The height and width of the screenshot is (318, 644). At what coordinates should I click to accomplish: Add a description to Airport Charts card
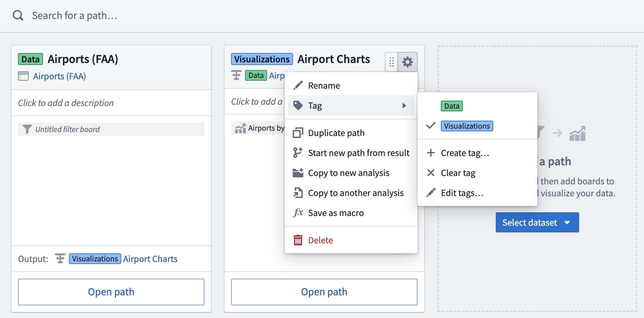tap(257, 102)
